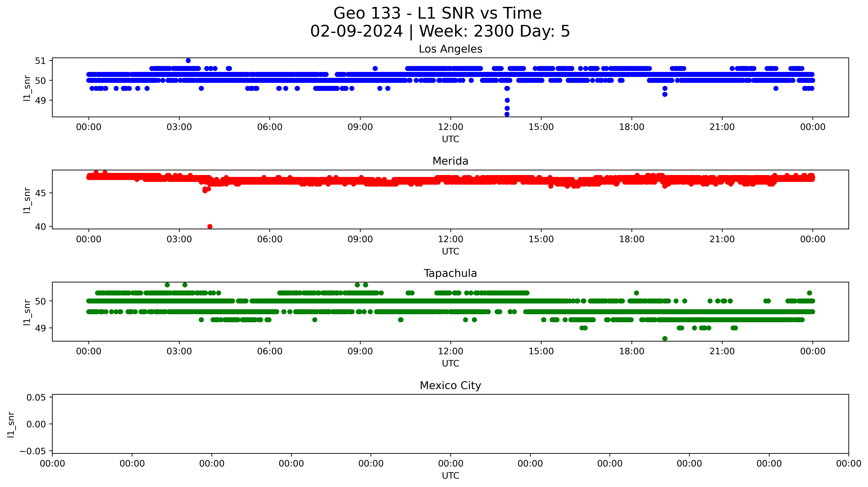The width and height of the screenshot is (868, 487).
Task: Click the lowest green Tapachula point below 49
Action: pyautogui.click(x=665, y=338)
